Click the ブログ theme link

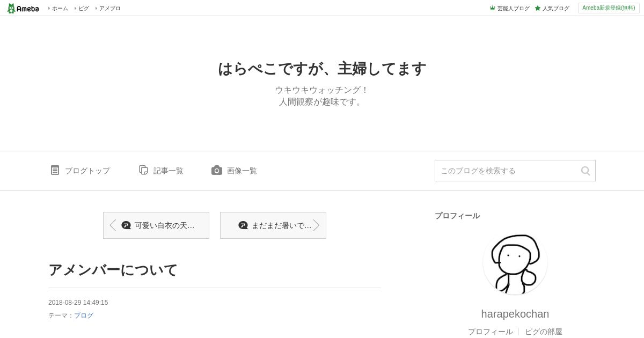[84, 315]
